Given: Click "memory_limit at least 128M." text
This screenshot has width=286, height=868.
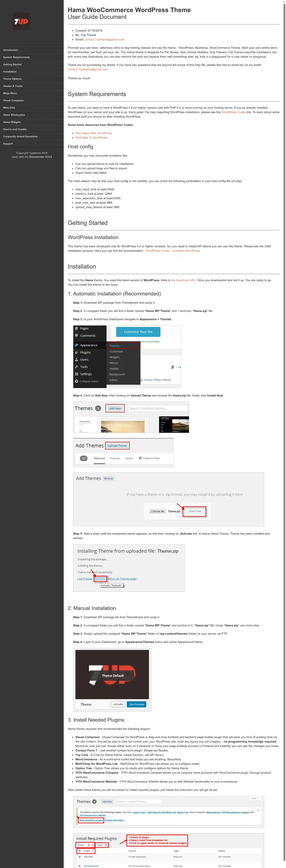Looking at the screenshot, I should (94, 194).
